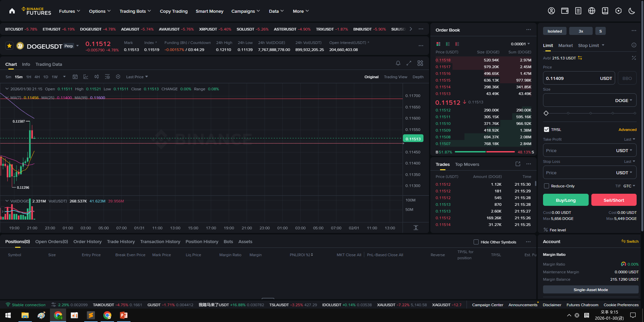Open the chart calendar icon

click(75, 77)
